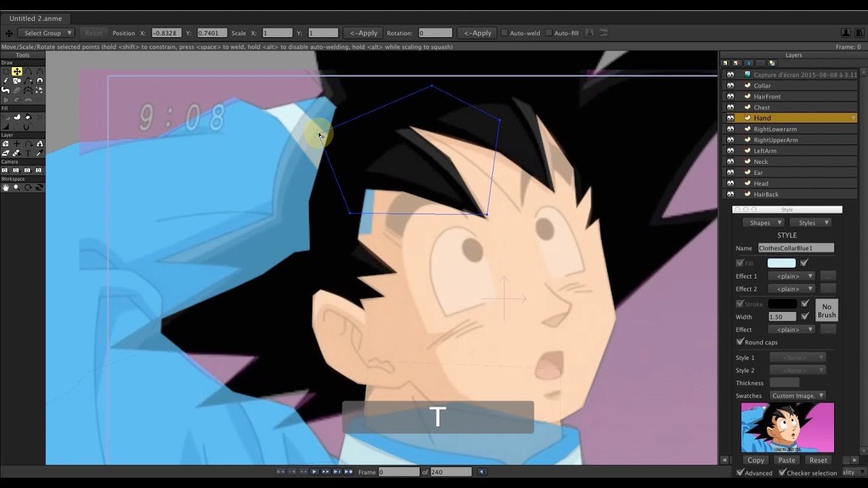Select the Pan Workspace hand tool
The width and height of the screenshot is (868, 488).
pyautogui.click(x=5, y=188)
